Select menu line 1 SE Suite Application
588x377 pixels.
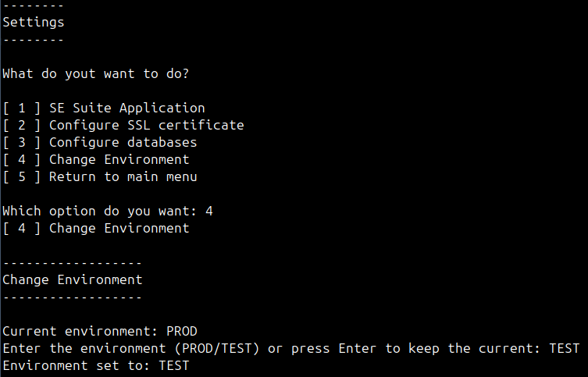point(104,108)
